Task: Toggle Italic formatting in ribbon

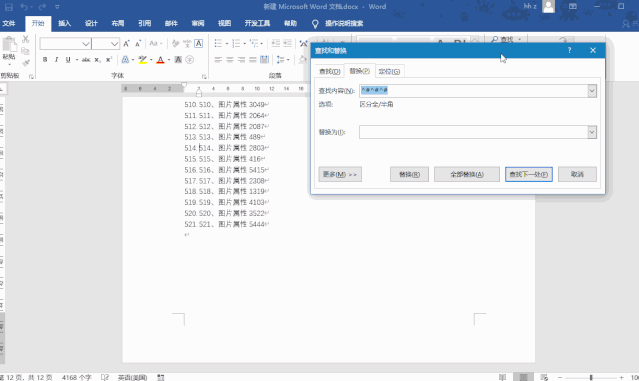Action: [56, 59]
